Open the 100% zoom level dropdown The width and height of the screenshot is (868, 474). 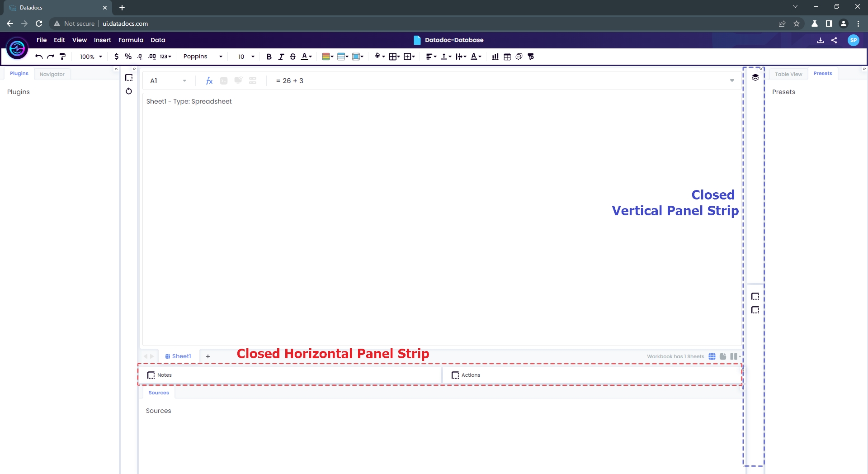click(91, 57)
